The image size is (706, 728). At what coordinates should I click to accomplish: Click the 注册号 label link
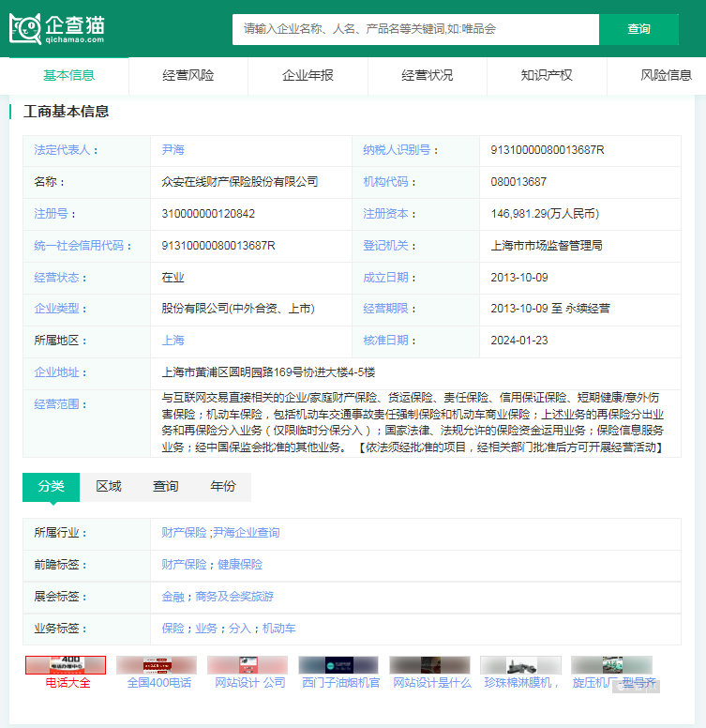pyautogui.click(x=51, y=214)
